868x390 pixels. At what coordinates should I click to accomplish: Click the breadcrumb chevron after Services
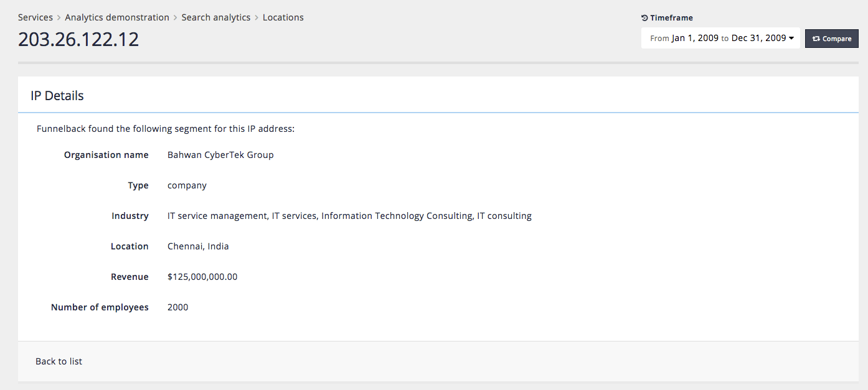pyautogui.click(x=59, y=18)
